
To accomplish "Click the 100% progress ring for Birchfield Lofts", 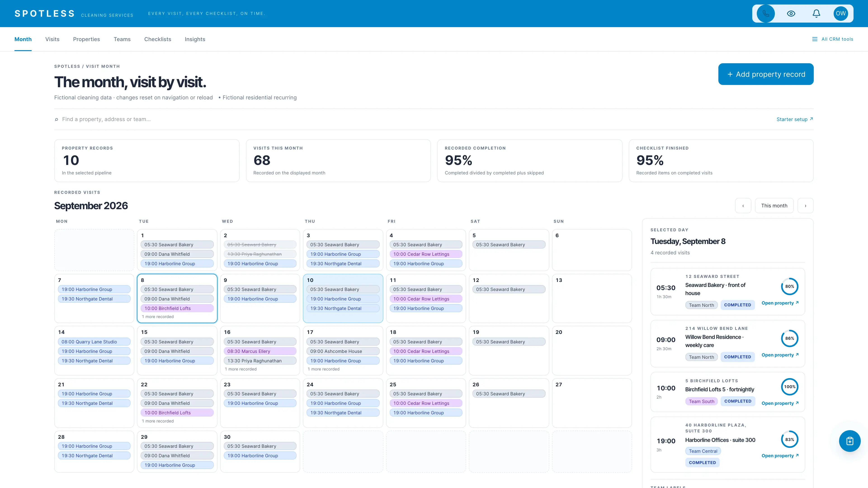I will point(790,387).
